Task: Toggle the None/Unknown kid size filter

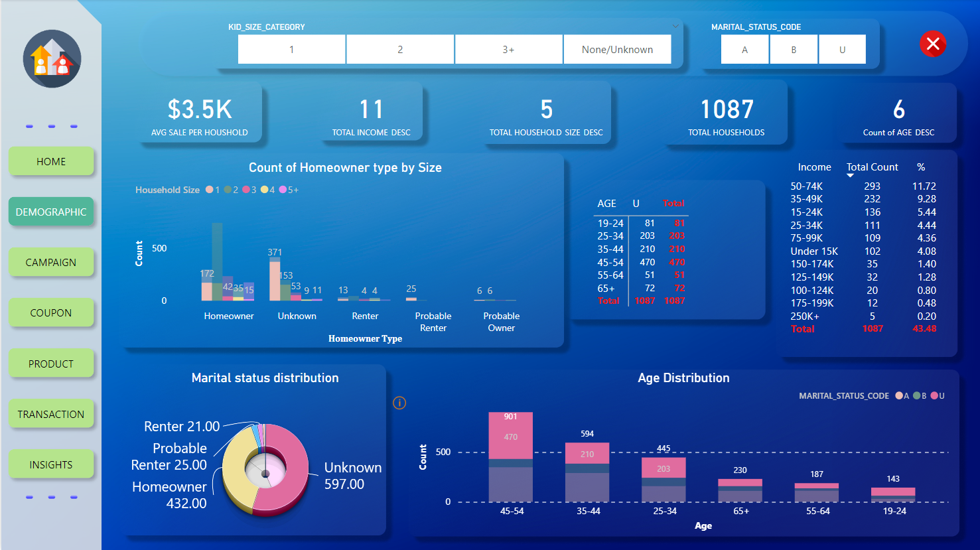Action: click(617, 50)
